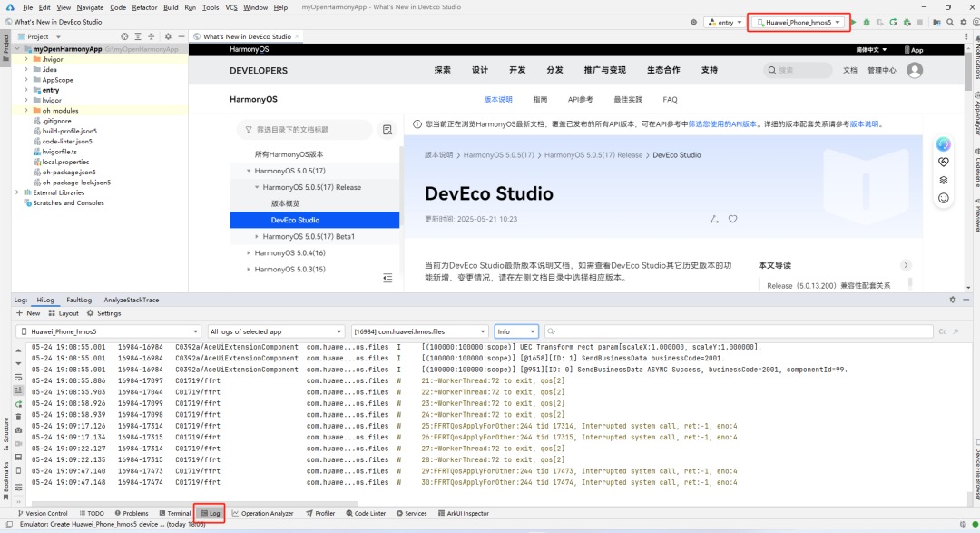Screen dimensions: 980x533
Task: Restart the log with the green refresh icon
Action: click(x=18, y=404)
